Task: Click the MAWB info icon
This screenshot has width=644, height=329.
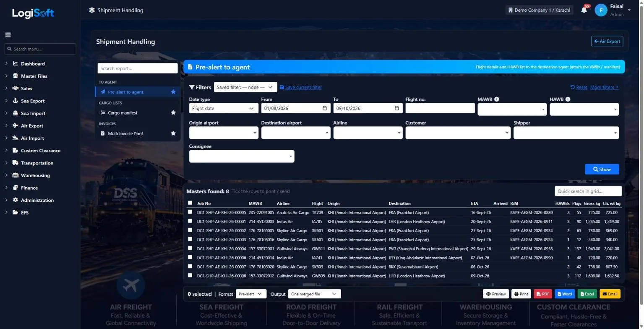Action: pyautogui.click(x=497, y=99)
